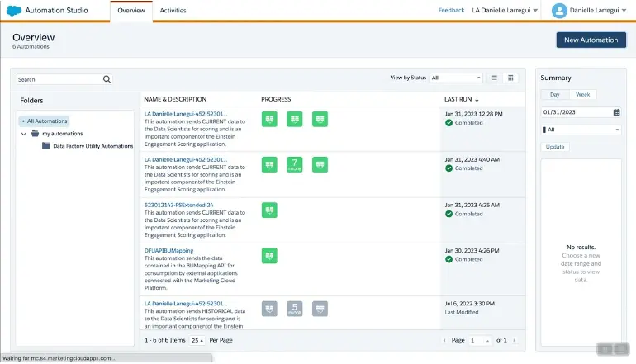Open LA Danielle Larregui automation run Jan 31 4:40 AM

pyautogui.click(x=186, y=159)
